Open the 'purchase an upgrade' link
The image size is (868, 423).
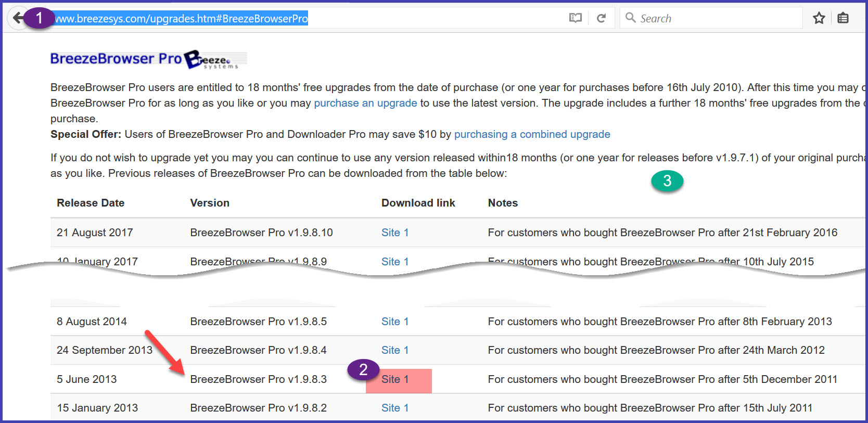(x=365, y=103)
